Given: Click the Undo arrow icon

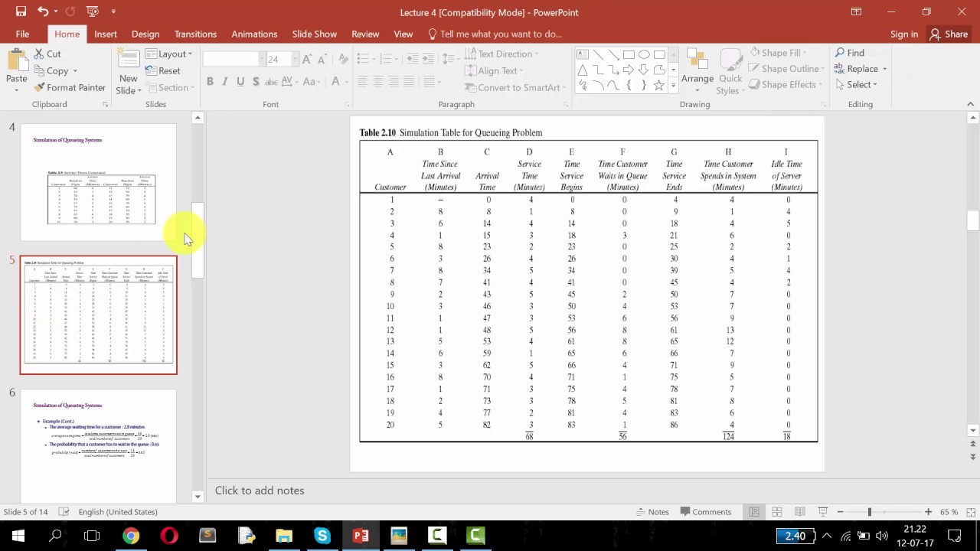Looking at the screenshot, I should coord(43,11).
